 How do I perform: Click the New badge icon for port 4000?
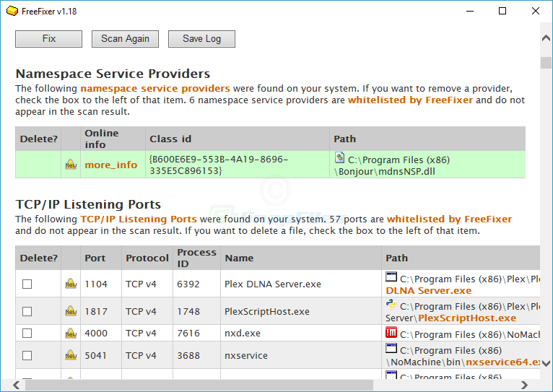[x=71, y=333]
